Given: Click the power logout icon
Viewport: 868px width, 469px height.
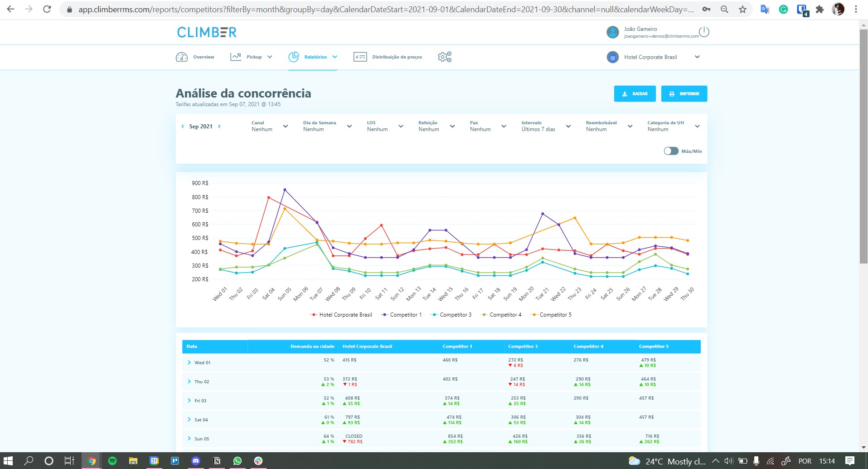Looking at the screenshot, I should [x=704, y=32].
